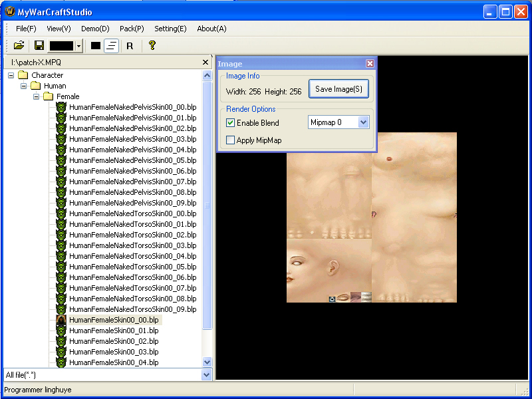The height and width of the screenshot is (399, 532).
Task: Open the Demo(D) menu
Action: point(95,29)
